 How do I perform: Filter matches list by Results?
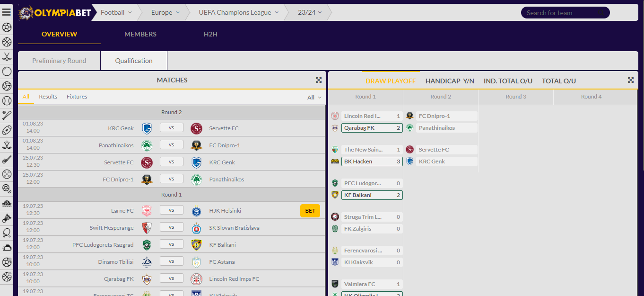(48, 97)
